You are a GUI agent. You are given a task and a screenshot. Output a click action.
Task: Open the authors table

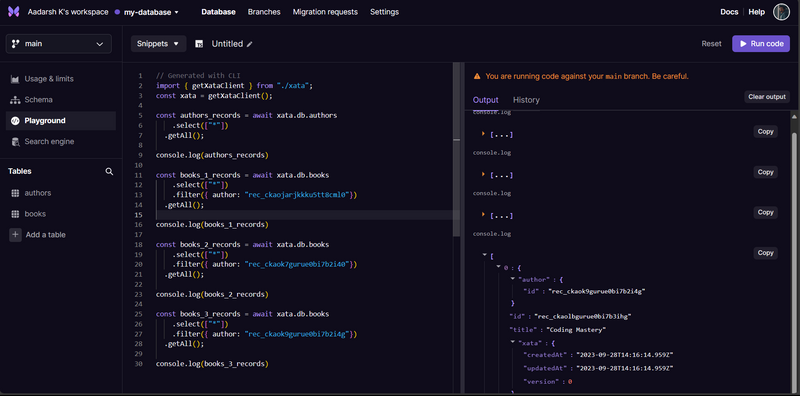38,193
